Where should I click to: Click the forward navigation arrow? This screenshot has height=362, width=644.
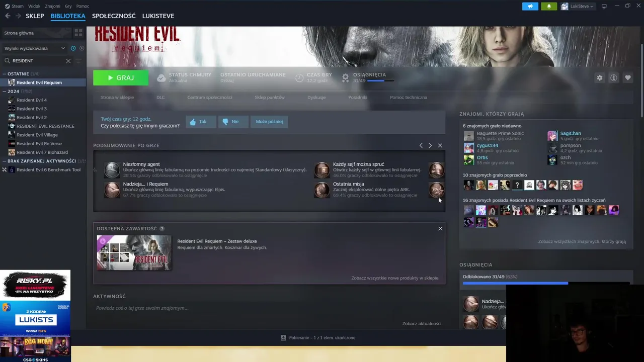coord(18,16)
